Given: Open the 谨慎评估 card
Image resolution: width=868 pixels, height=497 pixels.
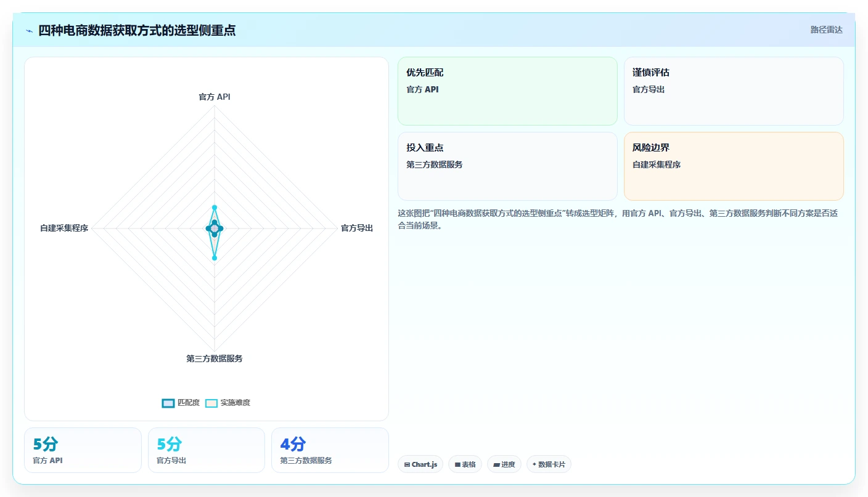Looking at the screenshot, I should [x=734, y=91].
